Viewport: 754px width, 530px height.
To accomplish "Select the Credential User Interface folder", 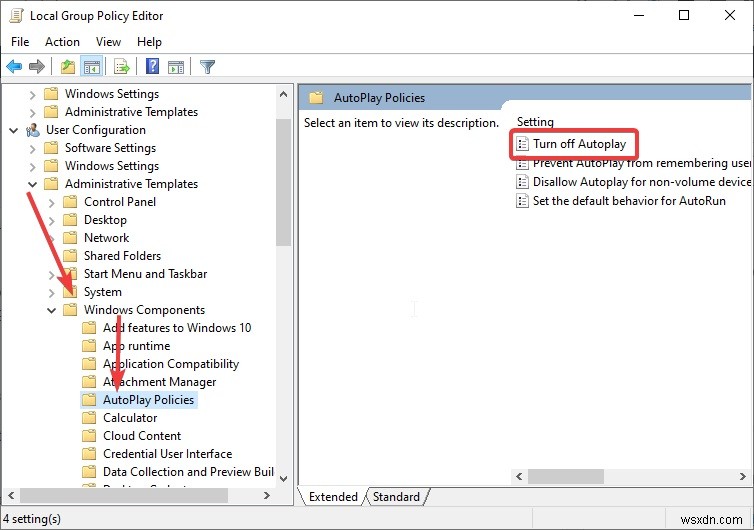I will [x=167, y=454].
